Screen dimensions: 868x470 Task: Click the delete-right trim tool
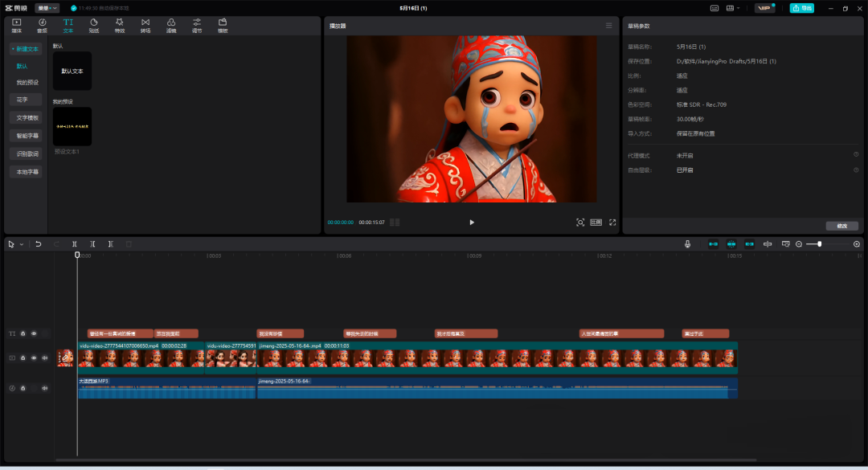click(111, 244)
